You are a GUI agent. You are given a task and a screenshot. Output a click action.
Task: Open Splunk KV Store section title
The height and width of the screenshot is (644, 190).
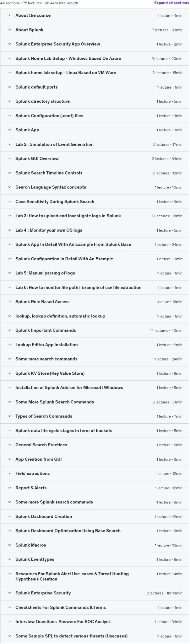click(50, 373)
